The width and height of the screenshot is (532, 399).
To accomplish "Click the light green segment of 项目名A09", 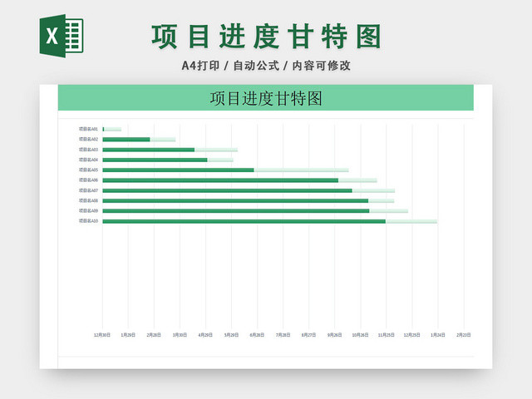I will (388, 211).
